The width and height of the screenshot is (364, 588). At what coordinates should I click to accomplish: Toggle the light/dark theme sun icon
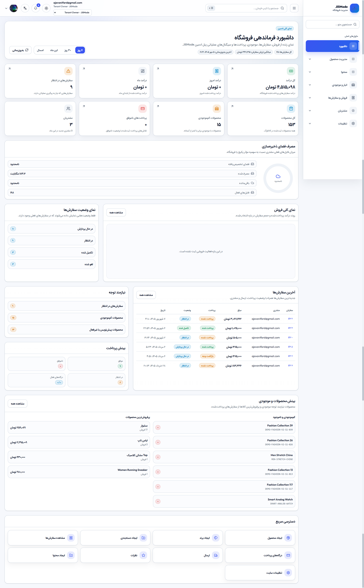(x=46, y=8)
